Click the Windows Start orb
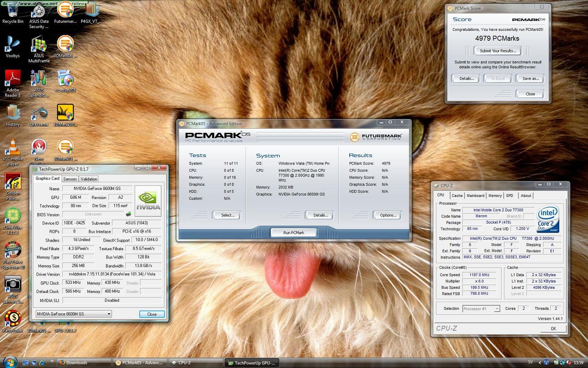This screenshot has height=368, width=588. pyautogui.click(x=9, y=362)
